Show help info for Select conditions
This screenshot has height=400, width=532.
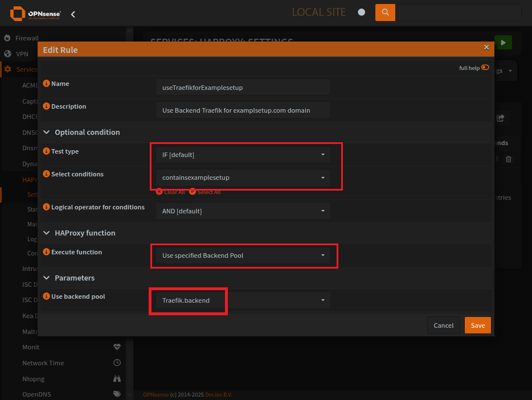click(47, 174)
